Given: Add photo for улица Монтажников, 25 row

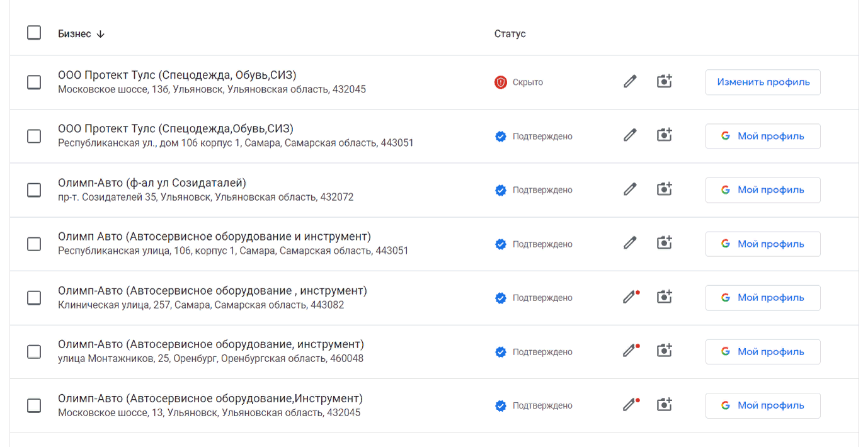Looking at the screenshot, I should (665, 351).
